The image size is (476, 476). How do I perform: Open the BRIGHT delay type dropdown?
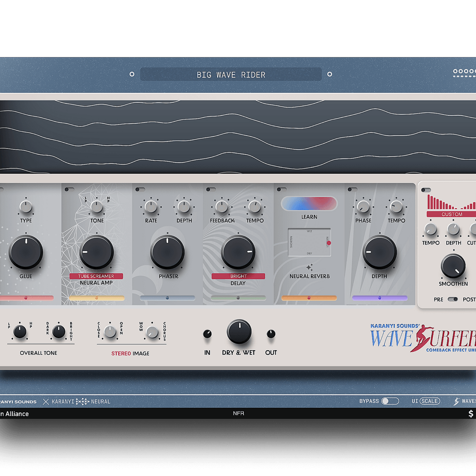coord(238,276)
